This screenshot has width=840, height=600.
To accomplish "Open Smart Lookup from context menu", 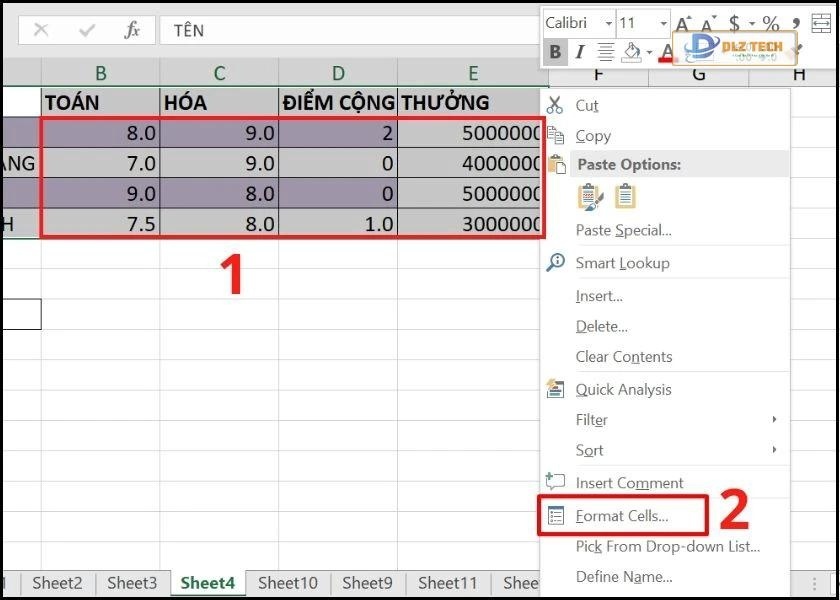I will click(622, 263).
